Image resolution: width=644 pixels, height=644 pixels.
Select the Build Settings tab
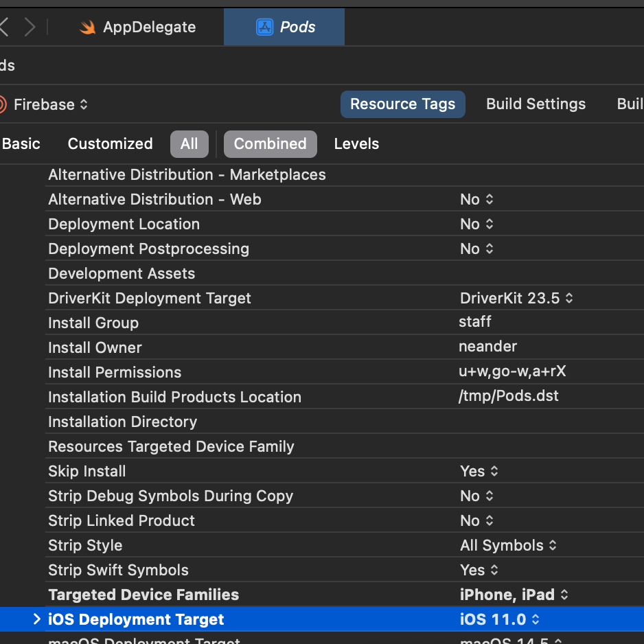(x=536, y=104)
